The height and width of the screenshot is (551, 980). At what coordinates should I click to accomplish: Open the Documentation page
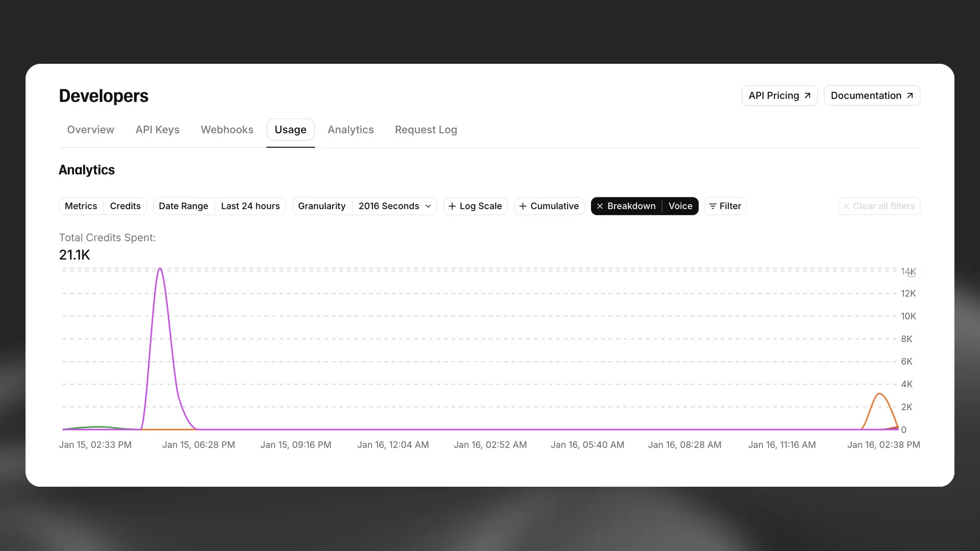click(x=866, y=95)
